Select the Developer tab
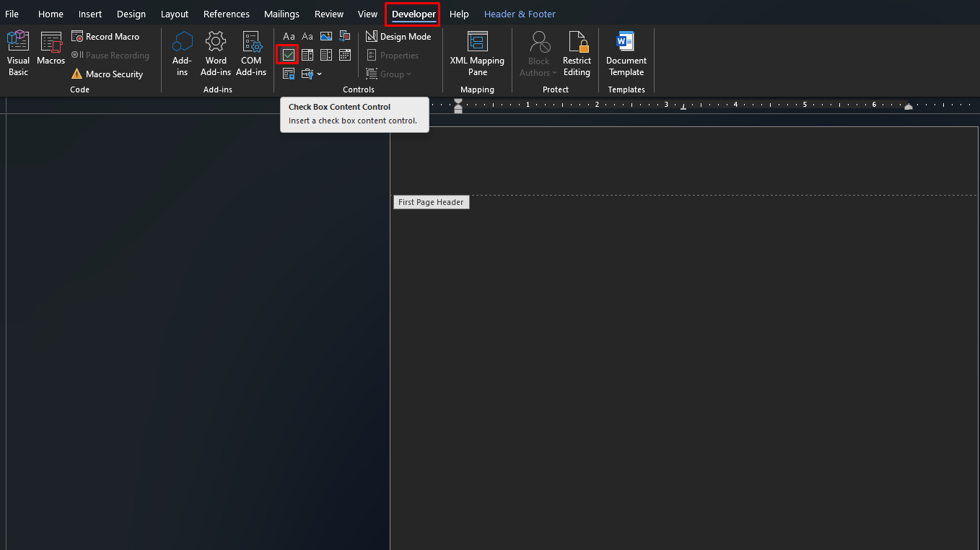The image size is (980, 550). (414, 14)
